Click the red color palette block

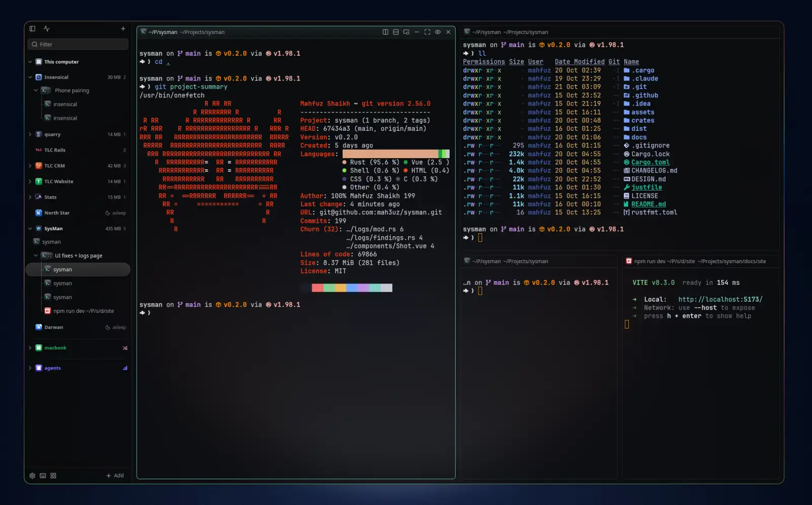(x=317, y=287)
